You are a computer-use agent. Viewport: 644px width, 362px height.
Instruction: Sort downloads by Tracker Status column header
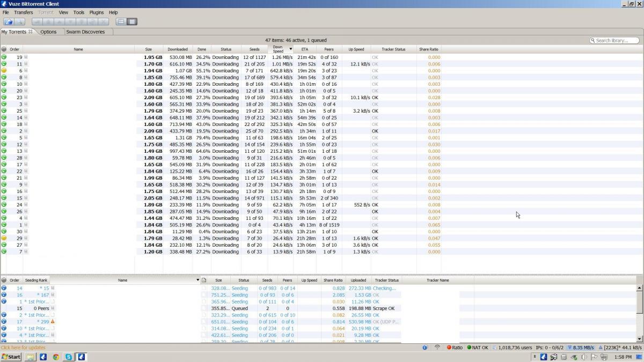tap(393, 49)
